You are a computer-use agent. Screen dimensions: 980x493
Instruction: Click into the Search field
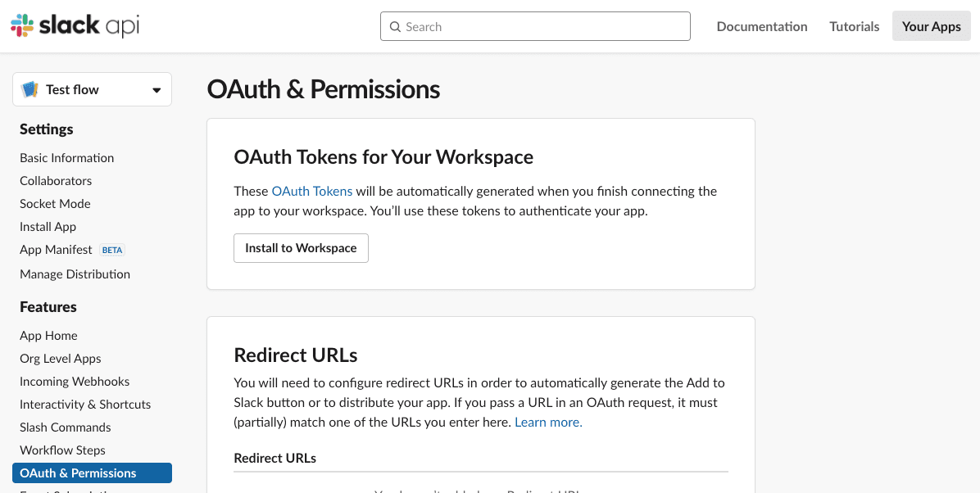point(541,27)
